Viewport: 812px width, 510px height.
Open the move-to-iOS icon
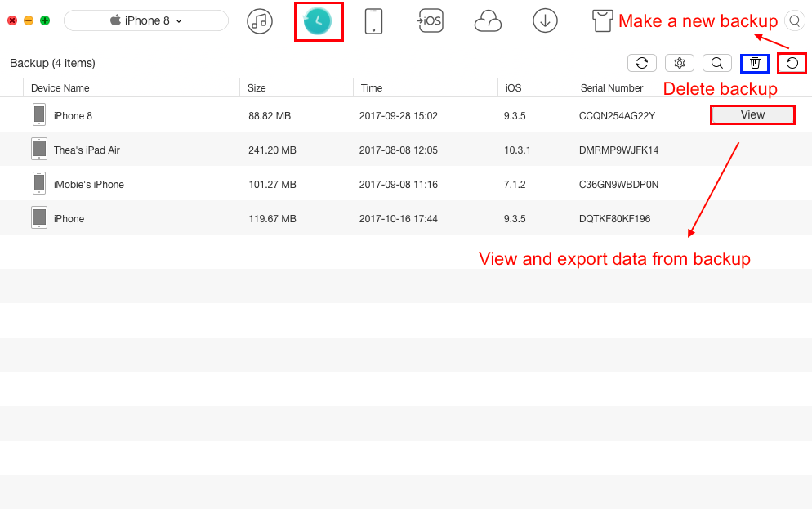[x=430, y=20]
